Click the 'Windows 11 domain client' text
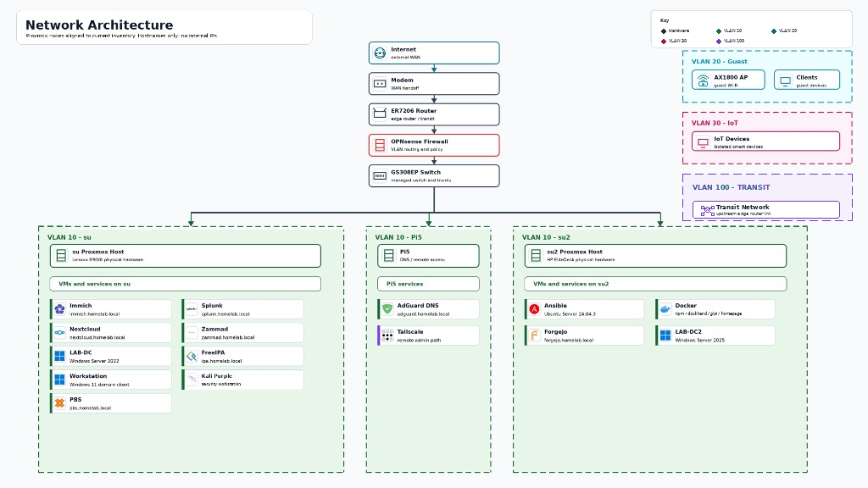This screenshot has height=488, width=868. point(99,384)
